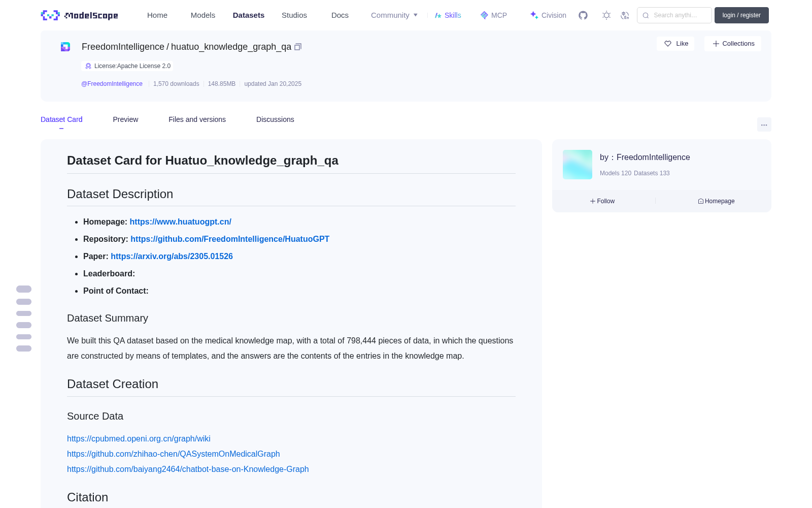Open the @FreedomIntelligence author link
The image size is (812, 508).
[x=112, y=84]
